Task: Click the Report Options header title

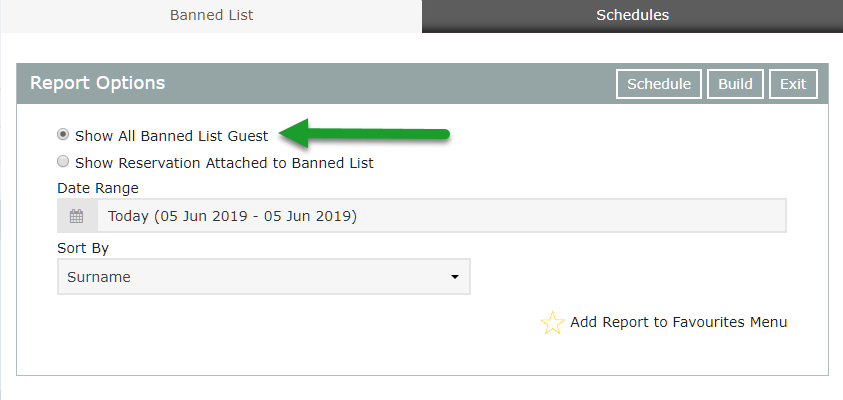Action: (x=97, y=83)
